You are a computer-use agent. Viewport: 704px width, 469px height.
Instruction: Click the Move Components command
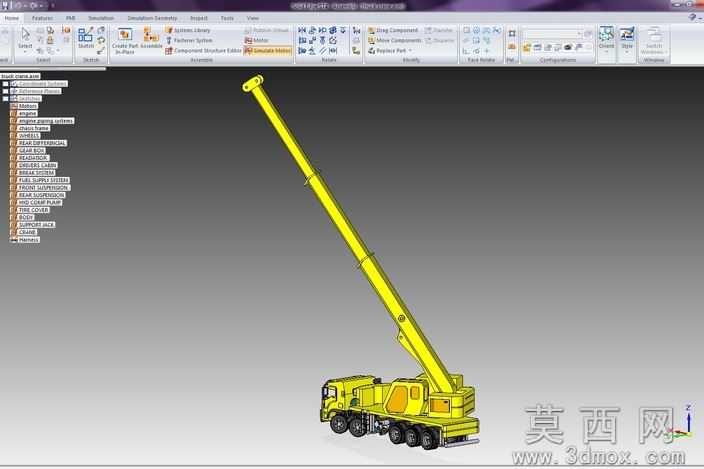point(394,40)
